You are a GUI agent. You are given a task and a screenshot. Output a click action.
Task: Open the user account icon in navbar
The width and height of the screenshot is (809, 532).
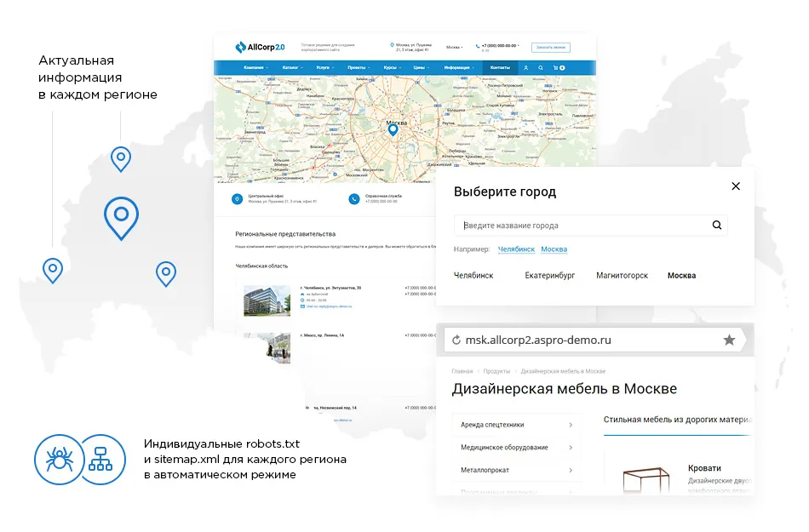(x=526, y=67)
